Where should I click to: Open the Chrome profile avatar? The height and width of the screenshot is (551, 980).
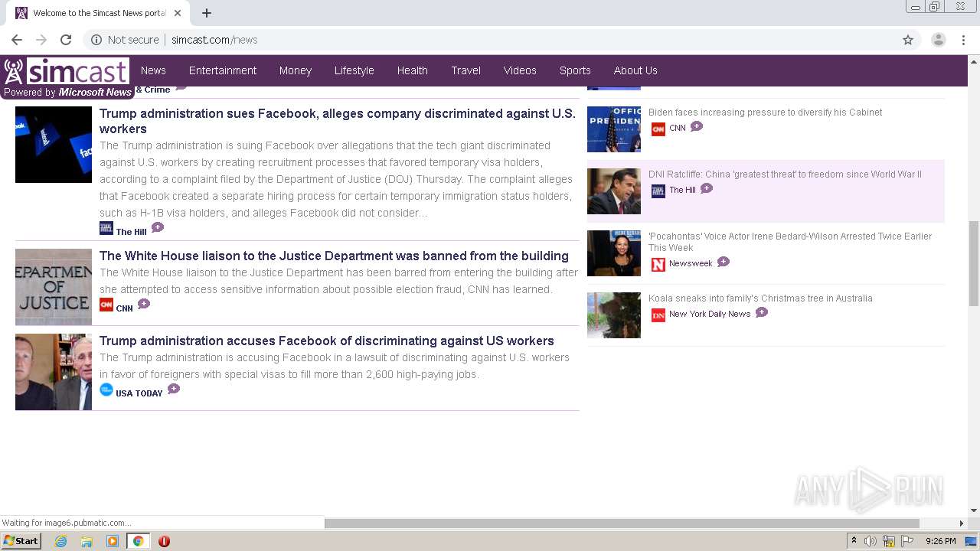click(x=939, y=40)
